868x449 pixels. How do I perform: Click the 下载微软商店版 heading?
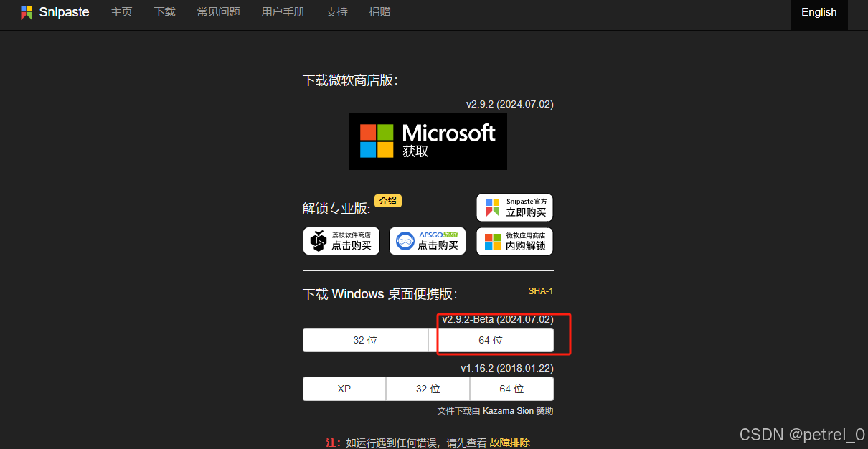pos(350,80)
